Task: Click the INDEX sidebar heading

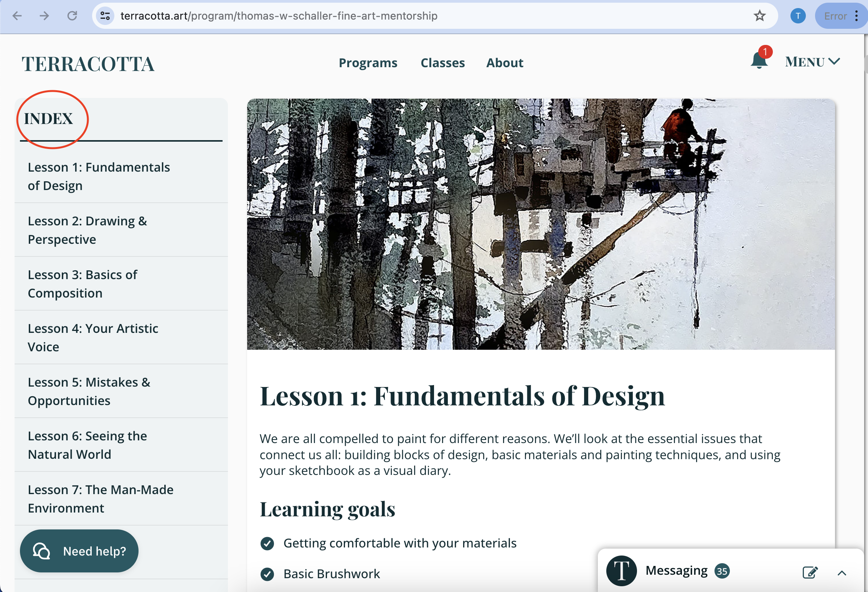Action: 48,119
